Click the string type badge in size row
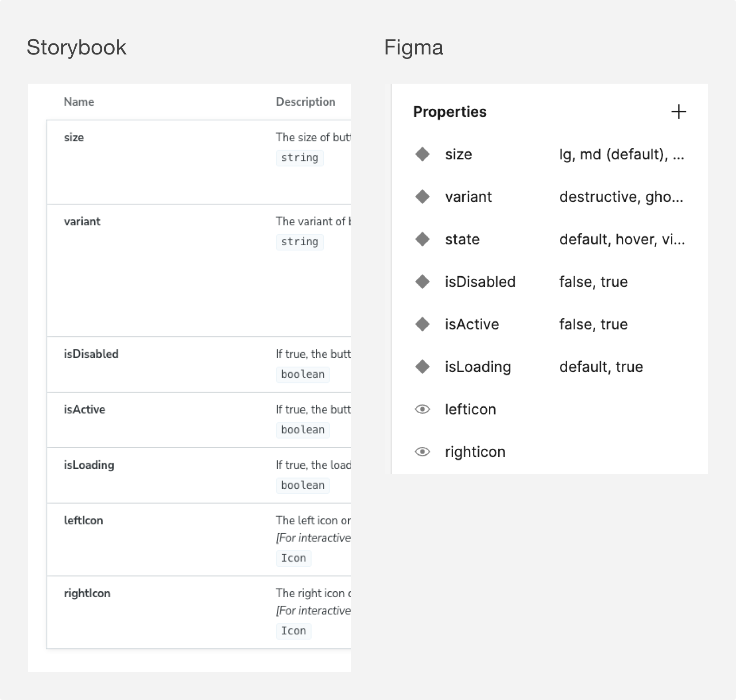The width and height of the screenshot is (736, 700). pos(300,158)
